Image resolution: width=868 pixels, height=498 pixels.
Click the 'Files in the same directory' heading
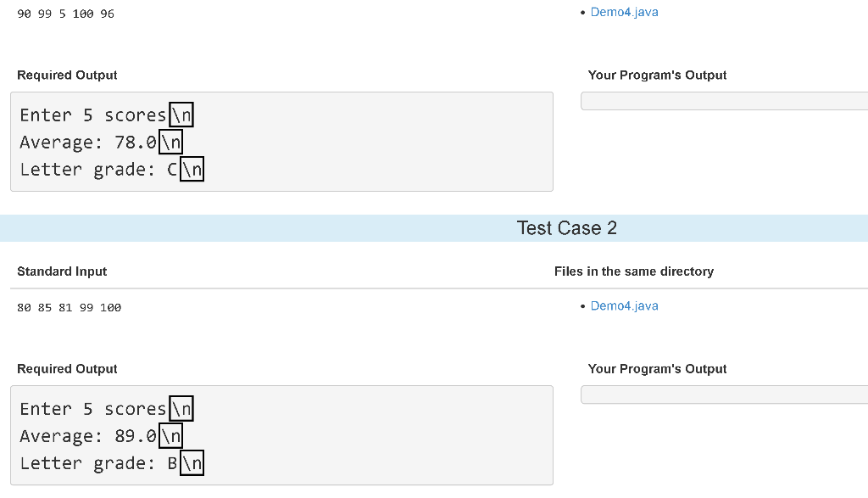coord(633,271)
